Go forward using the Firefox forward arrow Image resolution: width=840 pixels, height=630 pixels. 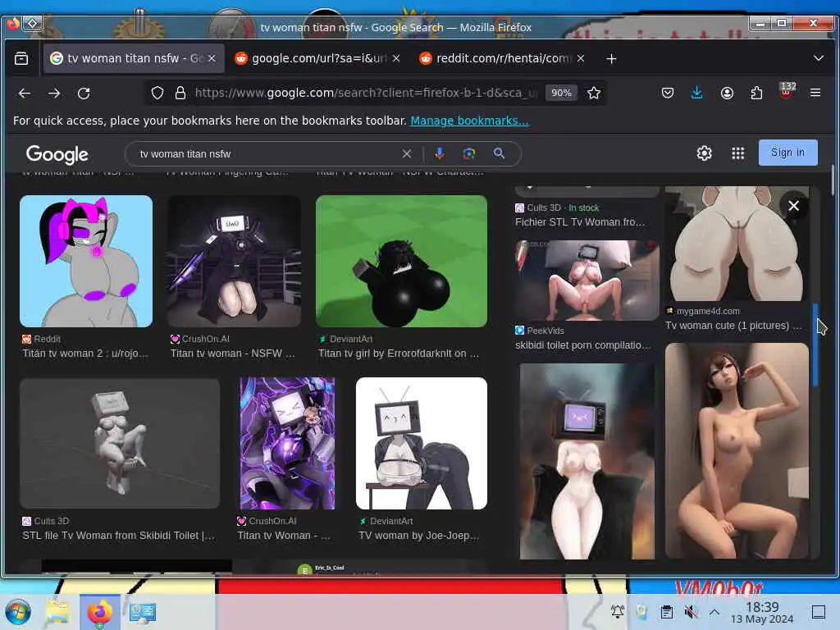pos(53,94)
